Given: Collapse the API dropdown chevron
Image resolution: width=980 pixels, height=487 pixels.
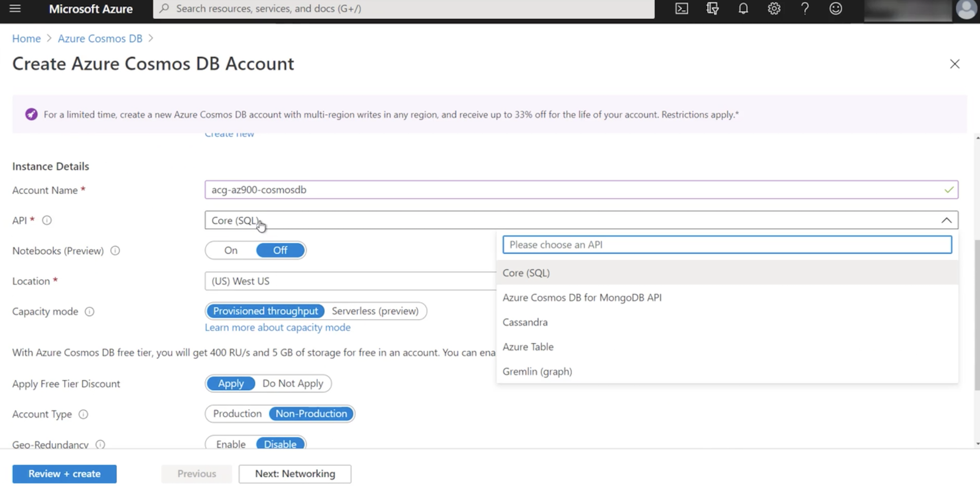Looking at the screenshot, I should point(946,220).
